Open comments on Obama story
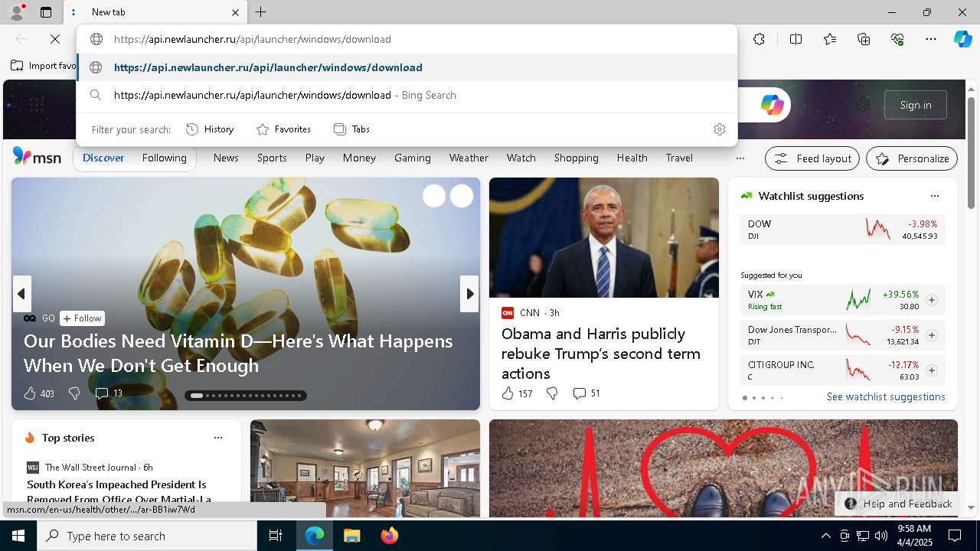The width and height of the screenshot is (980, 551). coord(586,393)
